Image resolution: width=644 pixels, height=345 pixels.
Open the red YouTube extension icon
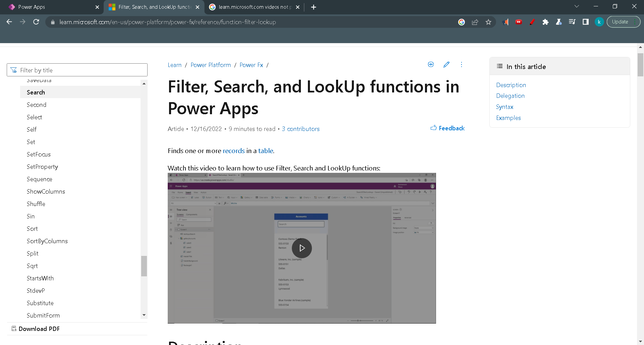pos(519,22)
